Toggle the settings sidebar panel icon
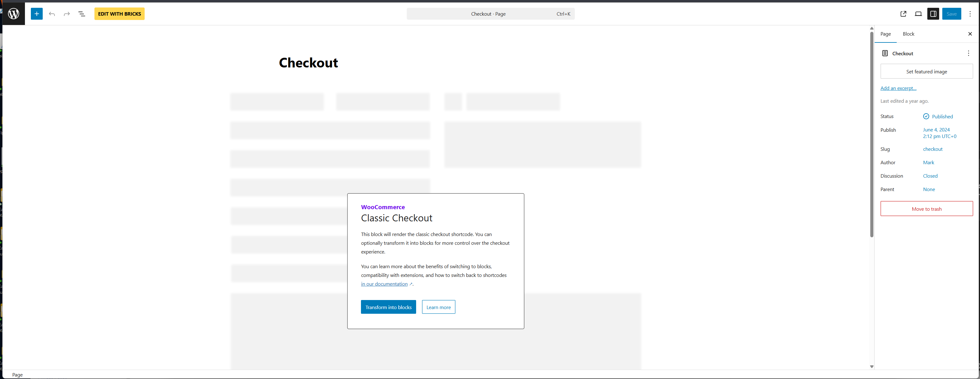980x379 pixels. pos(933,14)
